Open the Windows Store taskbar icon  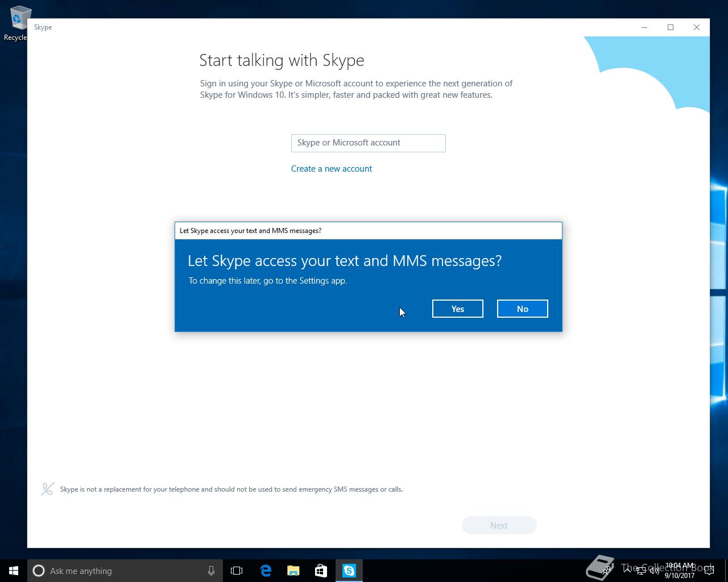tap(321, 571)
